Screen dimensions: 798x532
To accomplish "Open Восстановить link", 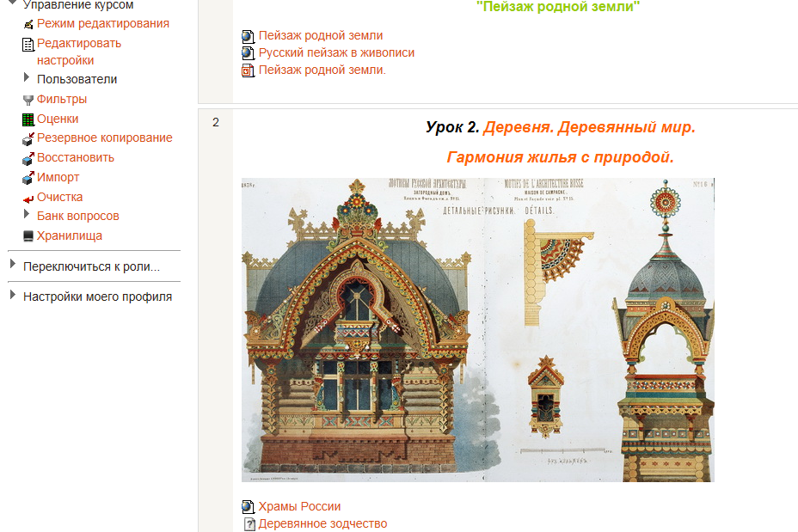I will pos(76,157).
